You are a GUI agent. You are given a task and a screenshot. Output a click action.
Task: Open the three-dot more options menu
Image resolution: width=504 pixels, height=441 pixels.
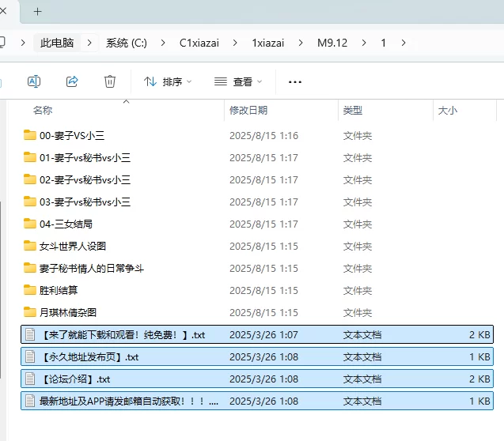click(x=295, y=81)
